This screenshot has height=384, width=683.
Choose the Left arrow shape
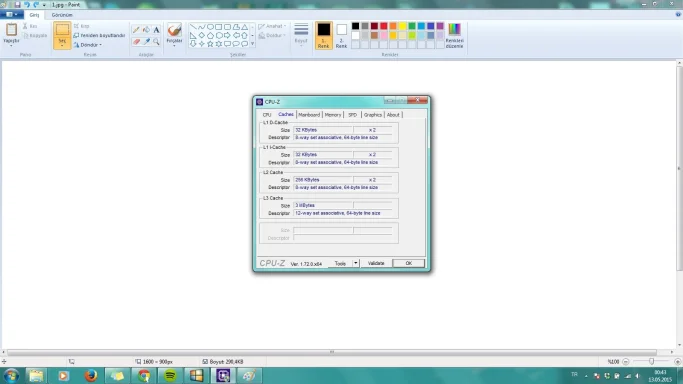click(x=236, y=35)
